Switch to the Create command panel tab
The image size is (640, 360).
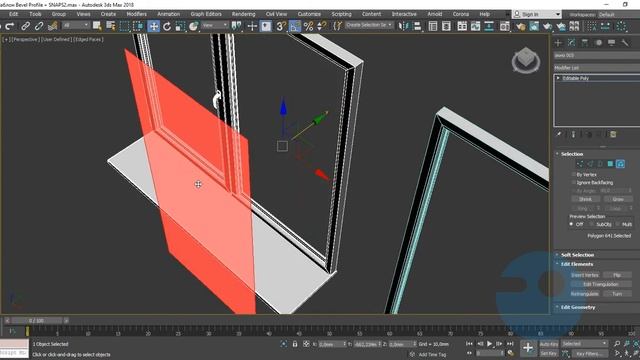(558, 43)
